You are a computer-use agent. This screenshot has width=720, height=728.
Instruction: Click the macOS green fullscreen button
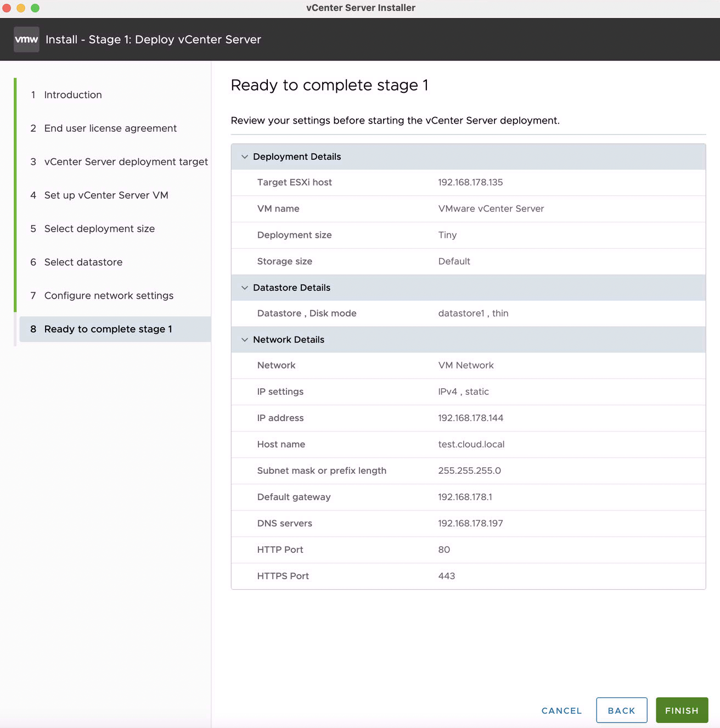tap(35, 8)
